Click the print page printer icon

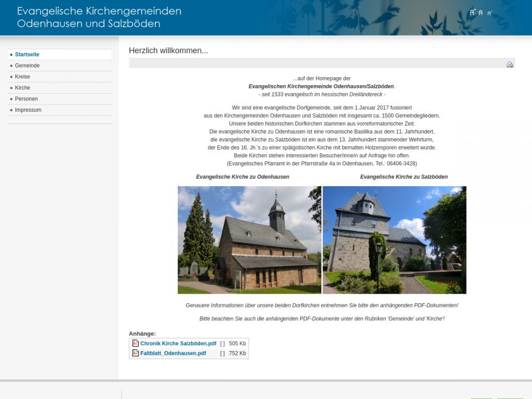(510, 64)
